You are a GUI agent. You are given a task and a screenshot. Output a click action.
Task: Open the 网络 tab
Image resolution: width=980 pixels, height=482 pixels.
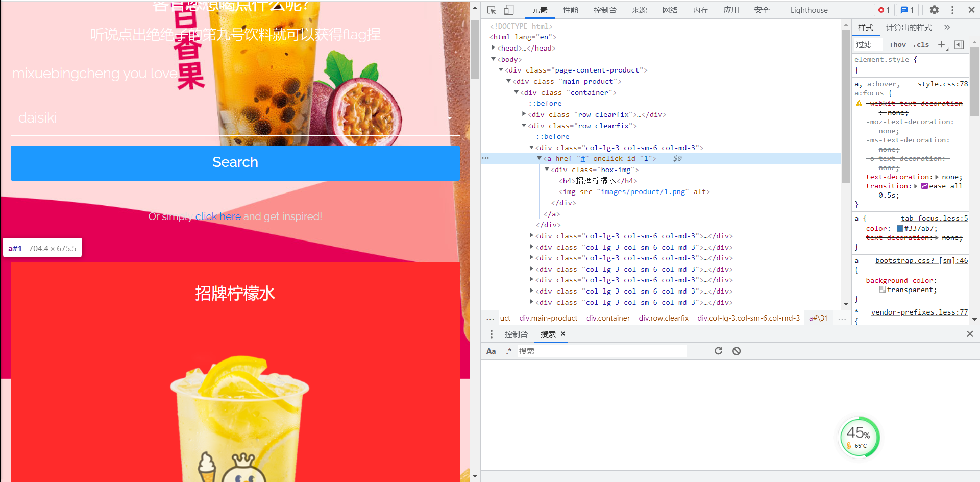[670, 10]
